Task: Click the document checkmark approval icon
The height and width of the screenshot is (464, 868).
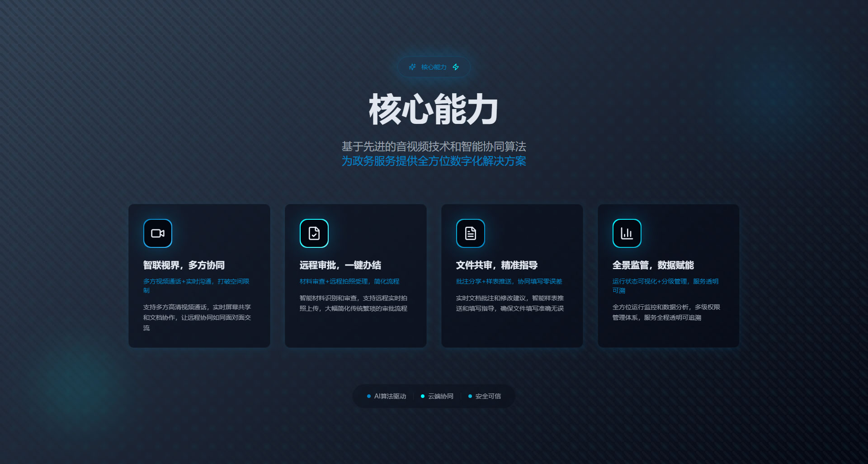Action: [314, 233]
